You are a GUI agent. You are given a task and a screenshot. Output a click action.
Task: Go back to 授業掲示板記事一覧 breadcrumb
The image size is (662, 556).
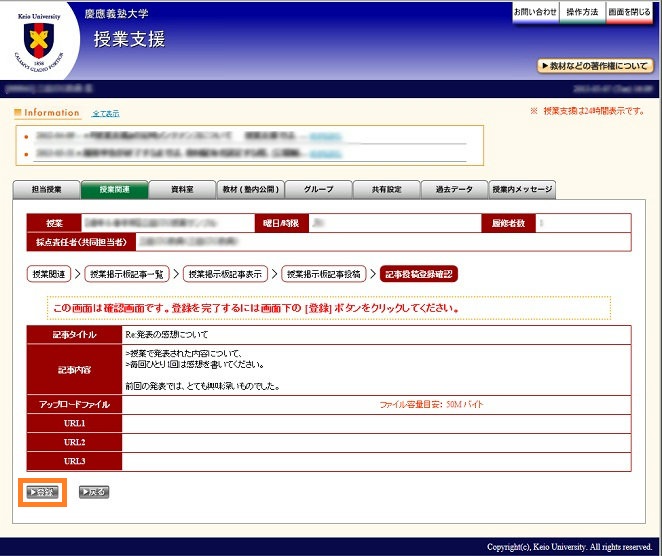127,273
